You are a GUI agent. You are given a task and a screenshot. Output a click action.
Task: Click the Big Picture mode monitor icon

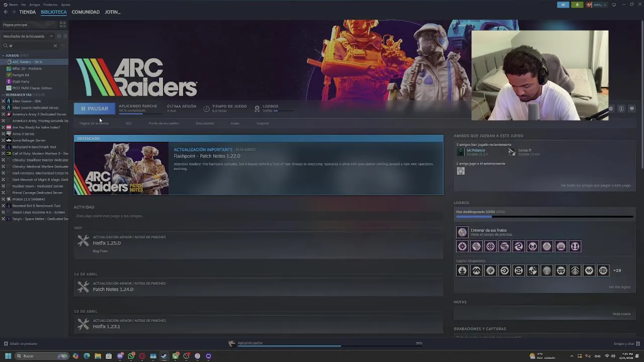tap(614, 5)
